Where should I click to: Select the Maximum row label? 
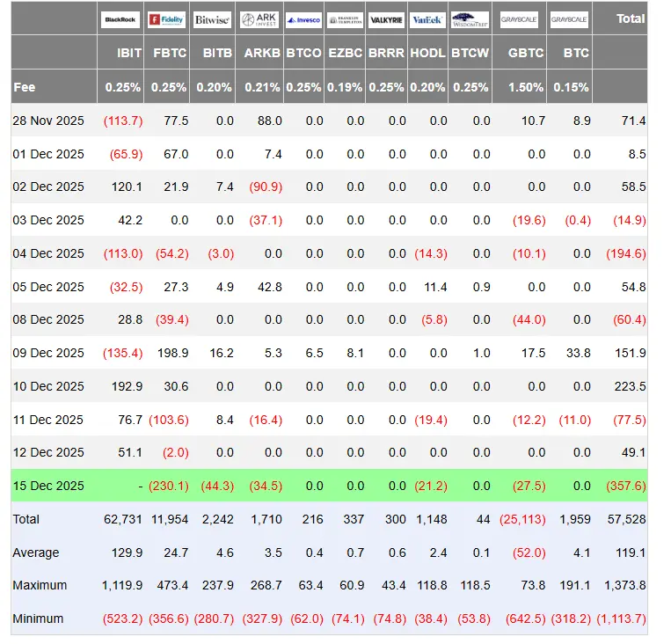point(40,585)
